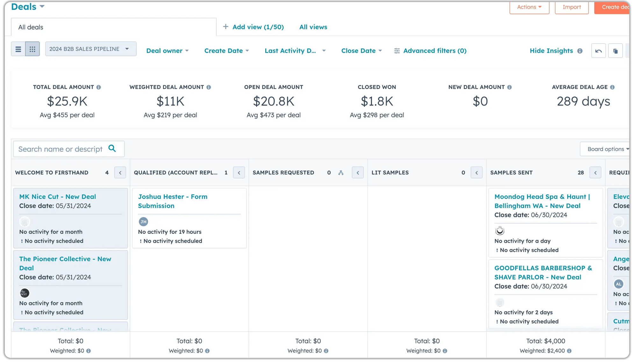Click the Import button

(x=571, y=7)
